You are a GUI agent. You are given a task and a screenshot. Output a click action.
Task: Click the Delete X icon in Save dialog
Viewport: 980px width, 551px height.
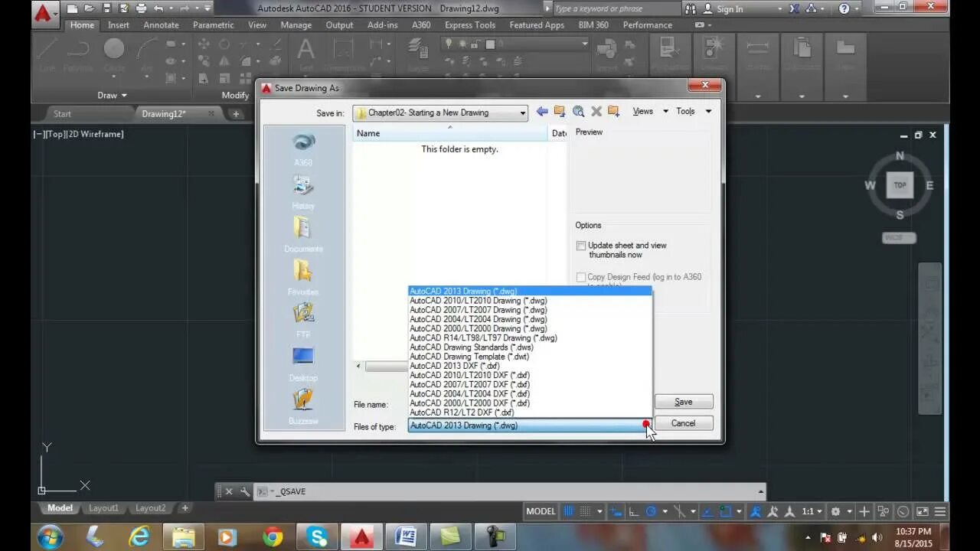pyautogui.click(x=596, y=112)
